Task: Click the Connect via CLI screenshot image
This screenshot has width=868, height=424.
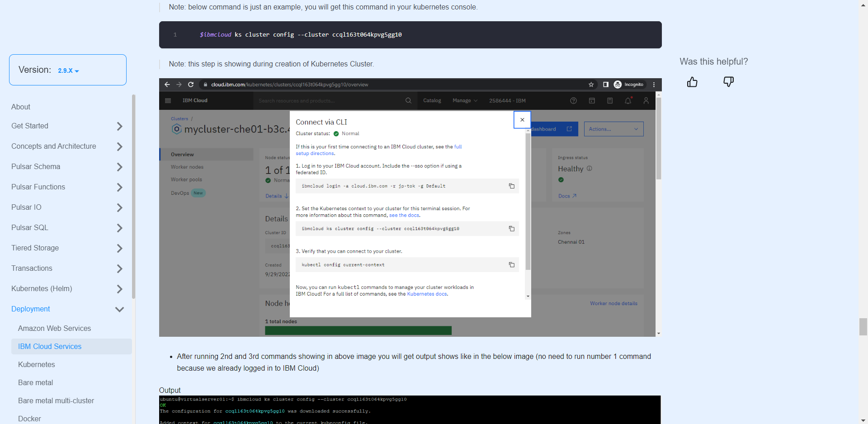Action: (x=410, y=207)
